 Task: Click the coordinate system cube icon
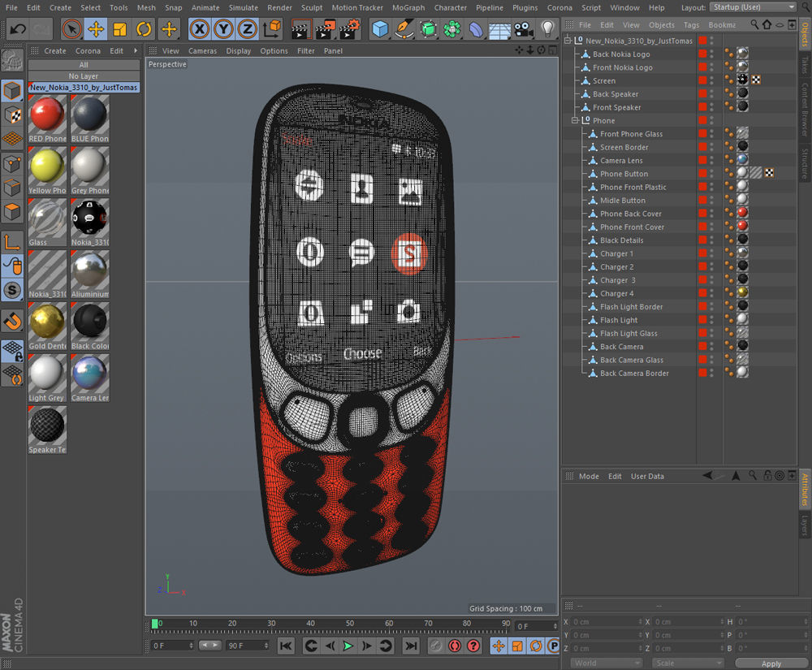pyautogui.click(x=272, y=29)
